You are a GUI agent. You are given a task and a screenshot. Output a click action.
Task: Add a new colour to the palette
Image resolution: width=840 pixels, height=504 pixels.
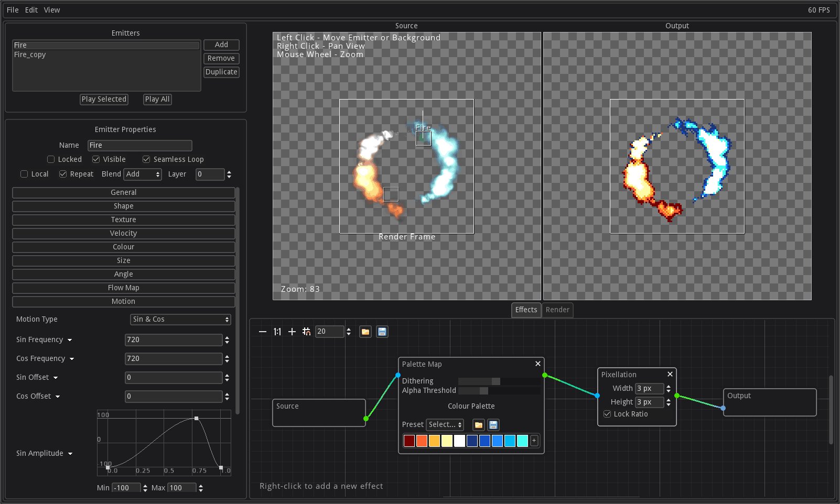(534, 441)
